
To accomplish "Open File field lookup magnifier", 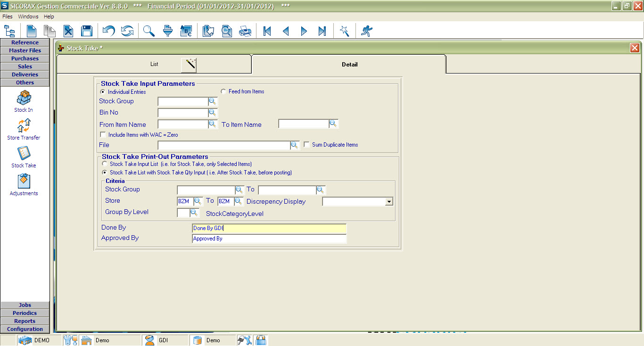I will tap(295, 145).
